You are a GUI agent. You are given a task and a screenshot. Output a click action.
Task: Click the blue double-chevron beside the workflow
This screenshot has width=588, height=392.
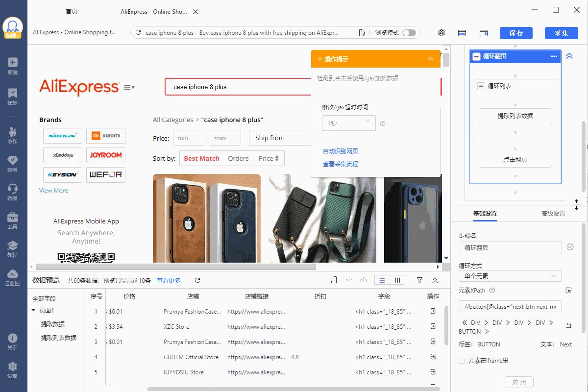click(x=569, y=56)
